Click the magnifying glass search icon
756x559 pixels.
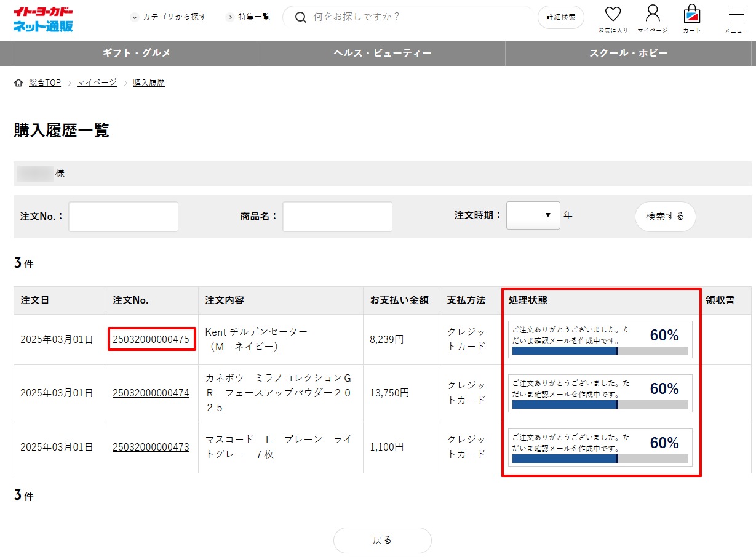301,17
